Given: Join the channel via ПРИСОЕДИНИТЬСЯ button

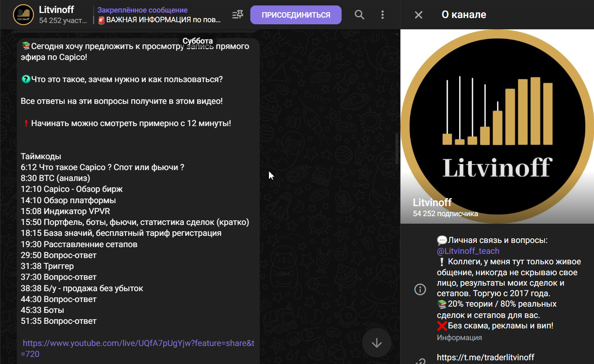Looking at the screenshot, I should pos(296,15).
